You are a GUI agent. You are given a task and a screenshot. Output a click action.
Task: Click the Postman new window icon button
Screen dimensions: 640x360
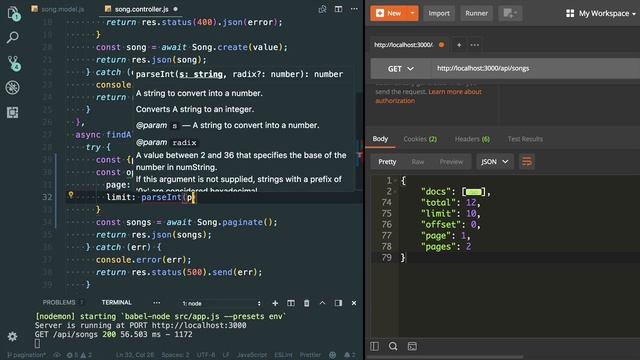pos(510,13)
